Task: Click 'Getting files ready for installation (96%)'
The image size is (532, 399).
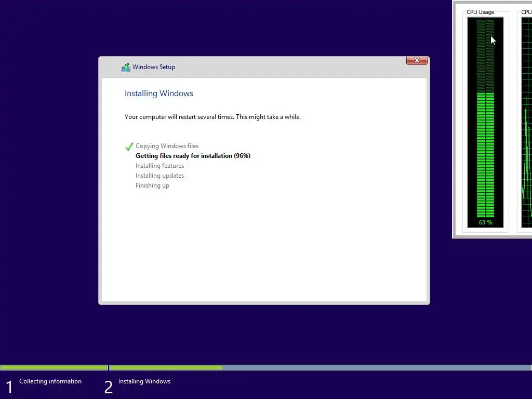Action: pyautogui.click(x=193, y=156)
